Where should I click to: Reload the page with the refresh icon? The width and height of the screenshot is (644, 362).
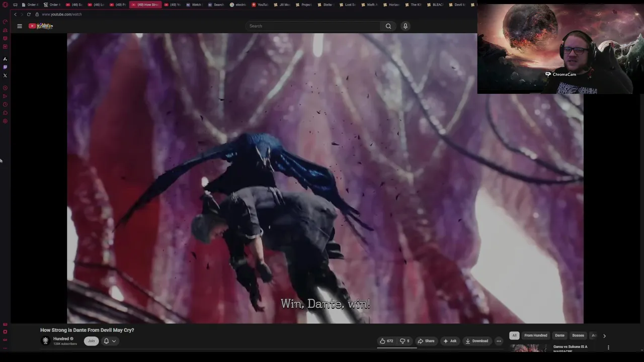tap(29, 15)
